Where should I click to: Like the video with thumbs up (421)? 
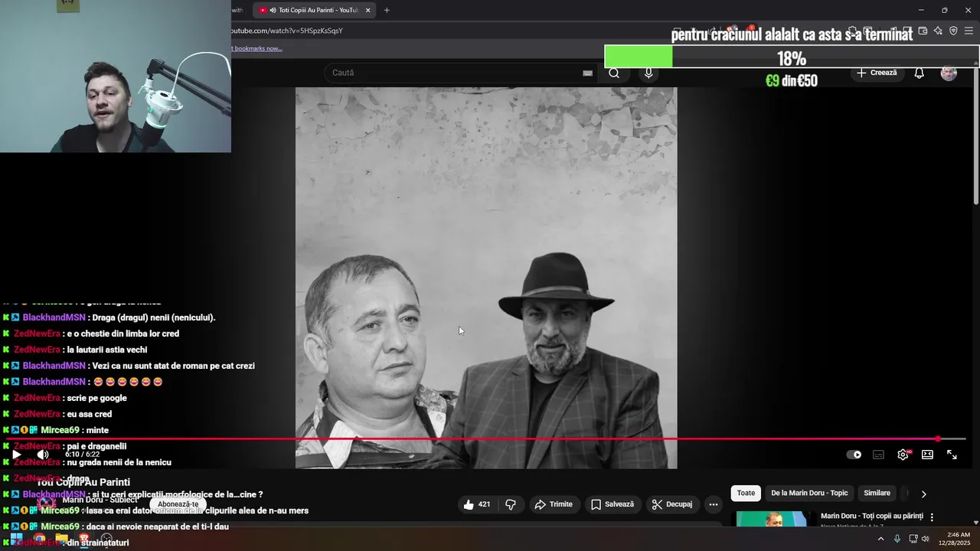pyautogui.click(x=477, y=504)
